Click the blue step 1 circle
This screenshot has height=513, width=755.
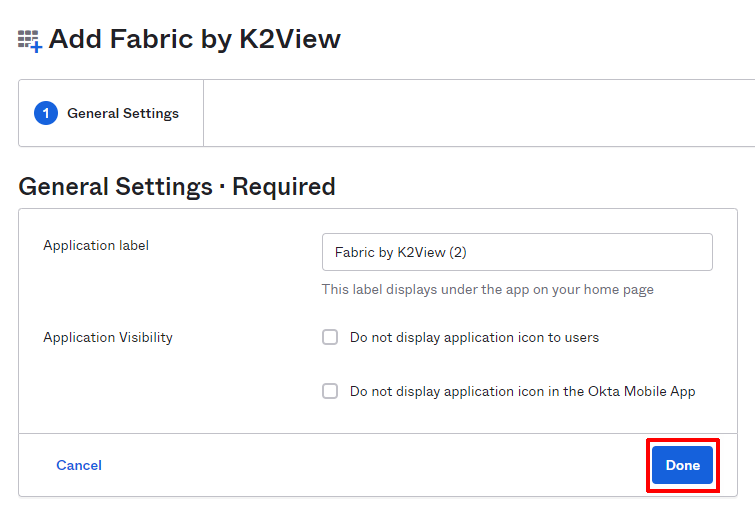(46, 113)
